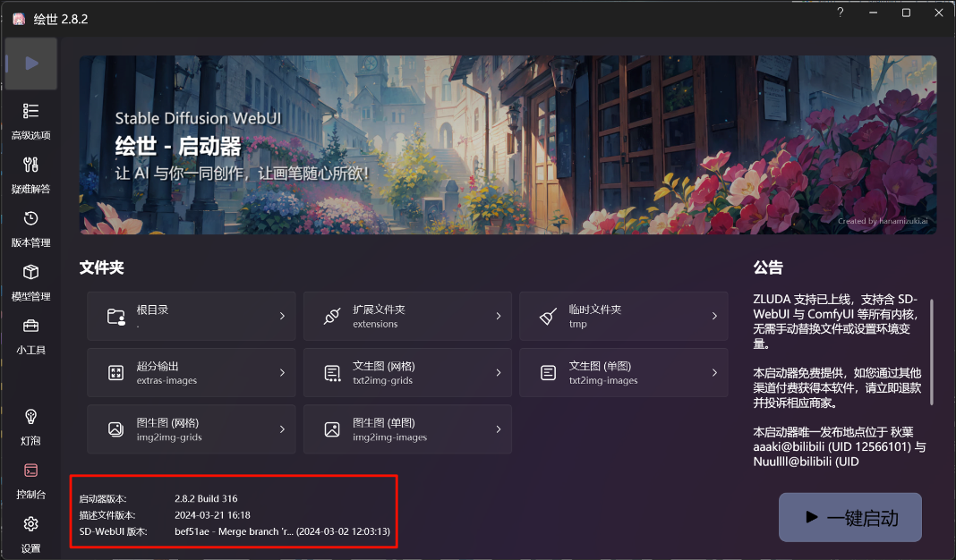This screenshot has width=956, height=560.
Task: Open the launch page play icon in sidebar
Action: [31, 64]
